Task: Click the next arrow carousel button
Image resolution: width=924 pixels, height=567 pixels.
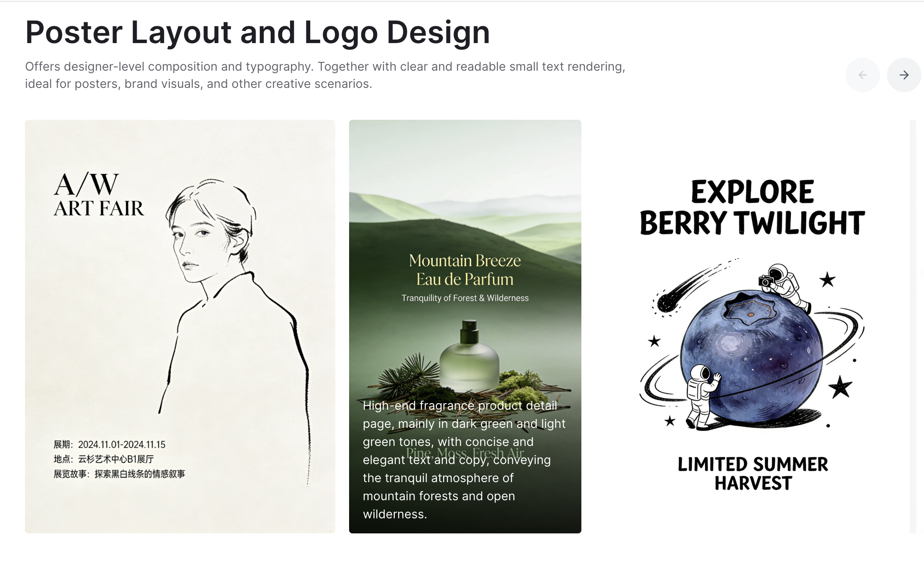Action: (x=904, y=75)
